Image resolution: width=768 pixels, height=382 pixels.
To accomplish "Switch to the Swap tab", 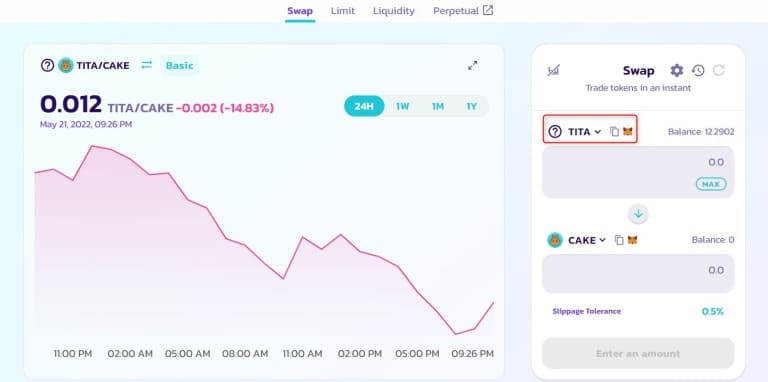I will (x=300, y=11).
